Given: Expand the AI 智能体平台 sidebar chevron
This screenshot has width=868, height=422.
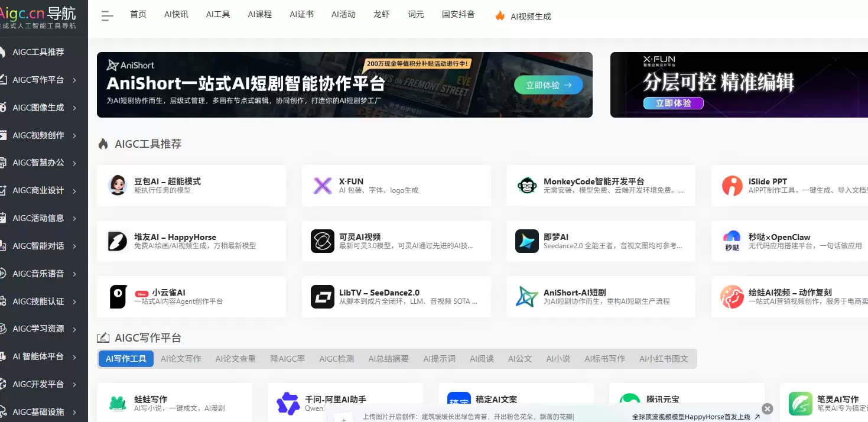Looking at the screenshot, I should (75, 357).
